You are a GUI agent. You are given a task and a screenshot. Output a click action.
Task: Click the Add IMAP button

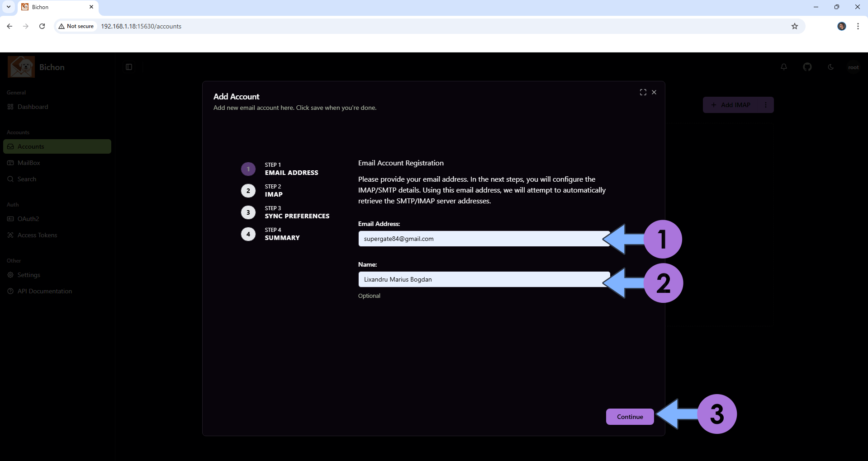(730, 105)
